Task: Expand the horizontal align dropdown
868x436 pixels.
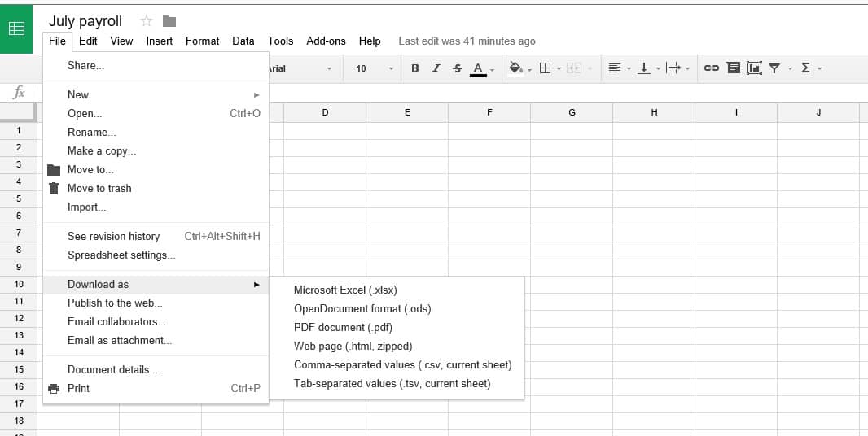Action: pyautogui.click(x=619, y=68)
